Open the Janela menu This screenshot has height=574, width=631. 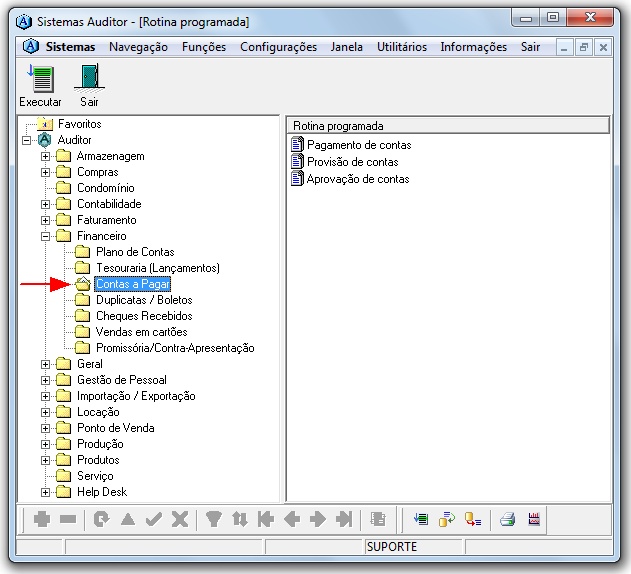click(346, 47)
